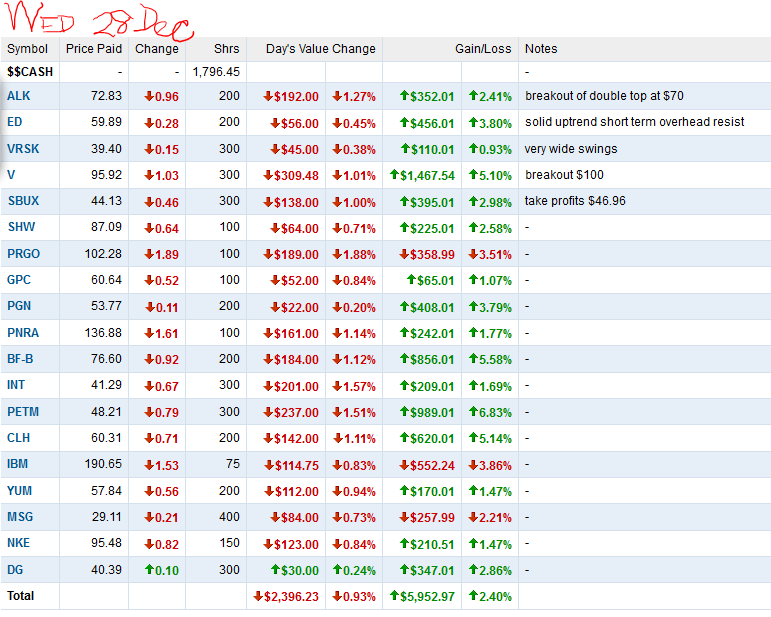The image size is (771, 617).
Task: Click ED note 'solid uptrend short term overhead resist'
Action: (x=635, y=122)
